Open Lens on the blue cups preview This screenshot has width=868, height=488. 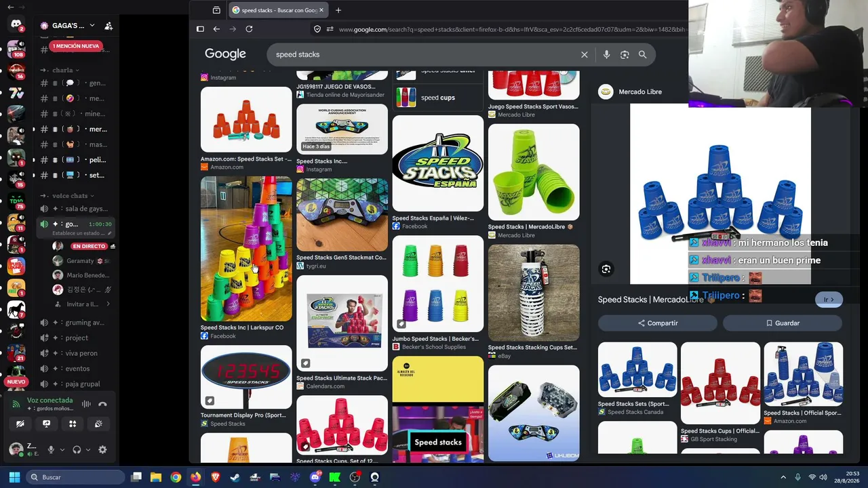pyautogui.click(x=606, y=269)
